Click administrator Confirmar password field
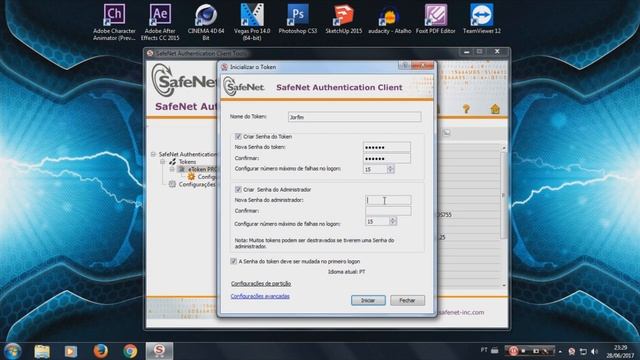Image resolution: width=640 pixels, height=360 pixels. 388,211
